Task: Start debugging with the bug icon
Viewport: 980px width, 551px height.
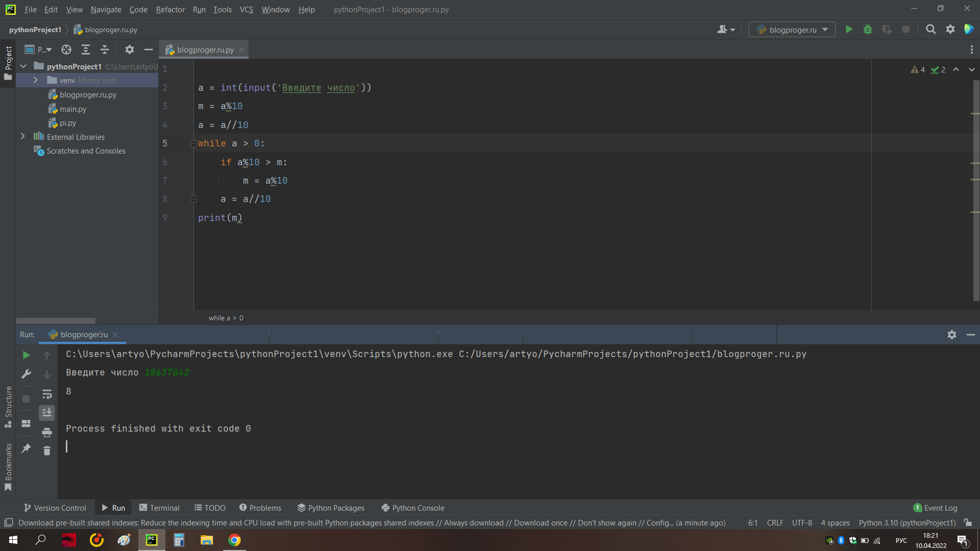Action: 868,30
